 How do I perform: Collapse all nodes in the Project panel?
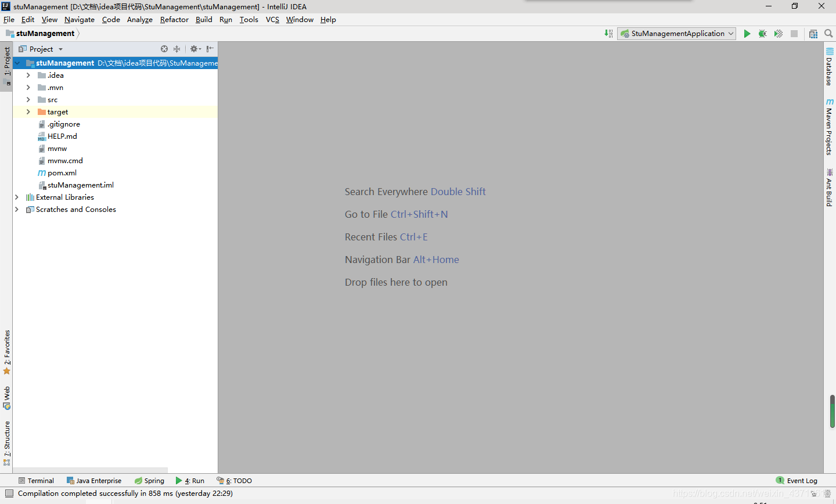[x=176, y=49]
